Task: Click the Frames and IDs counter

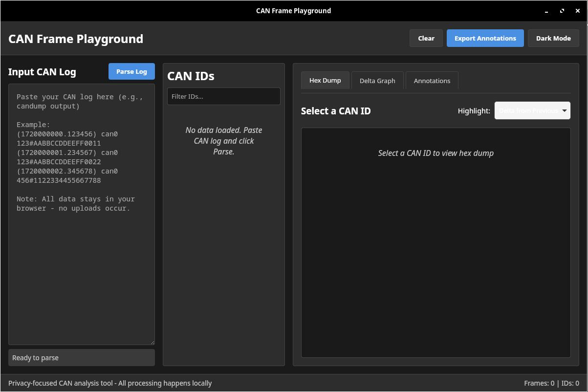Action: 551,383
